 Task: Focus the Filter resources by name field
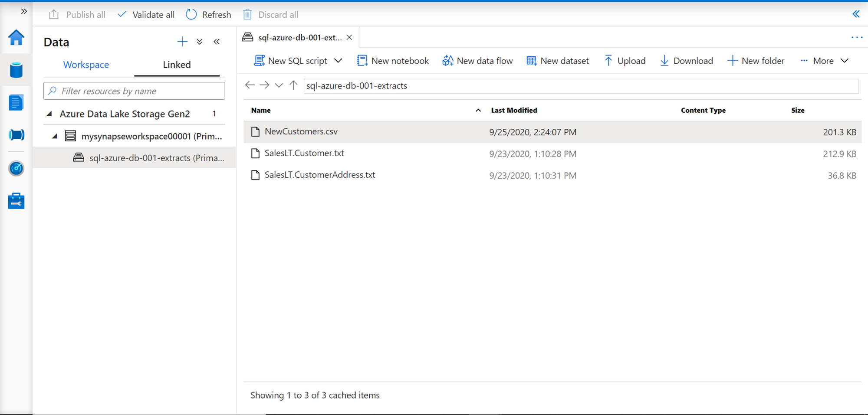(x=134, y=91)
